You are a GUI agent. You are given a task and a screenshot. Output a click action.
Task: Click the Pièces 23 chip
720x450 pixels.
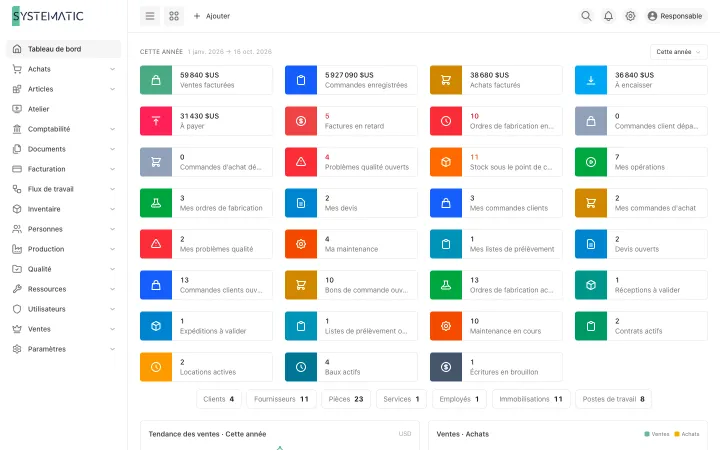(x=346, y=399)
